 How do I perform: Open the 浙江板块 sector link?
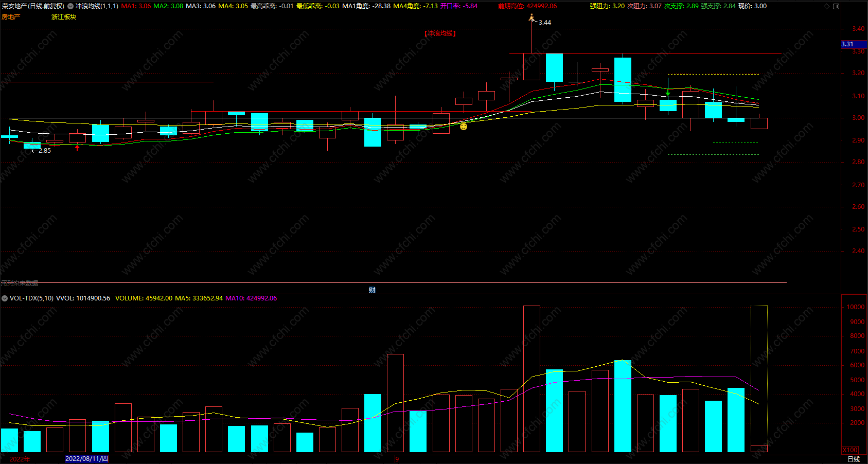64,17
